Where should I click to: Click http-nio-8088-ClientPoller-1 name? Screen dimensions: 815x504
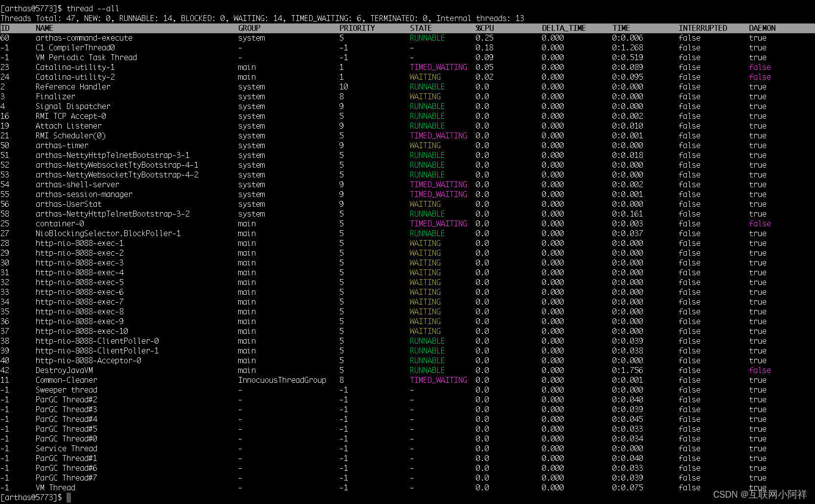pos(97,351)
